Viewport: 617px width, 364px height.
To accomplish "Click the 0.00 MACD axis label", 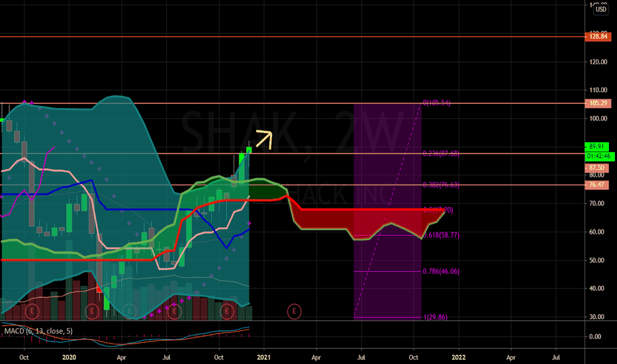I will (595, 337).
